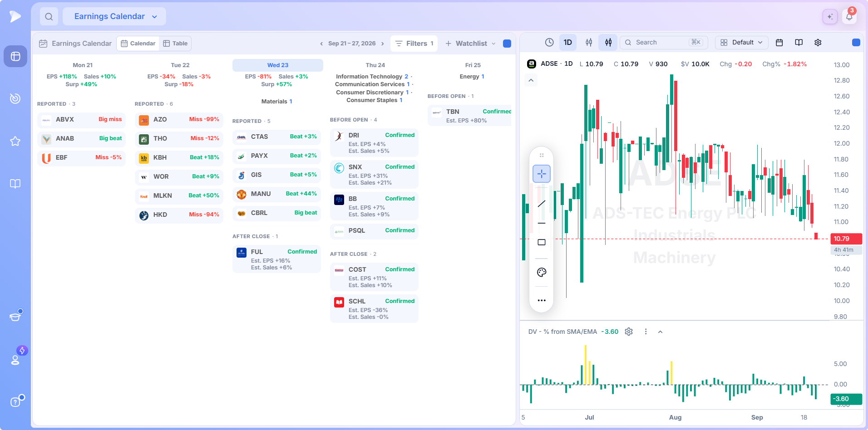This screenshot has height=430, width=868.
Task: Open the radar scanner sidebar icon
Action: tap(15, 98)
